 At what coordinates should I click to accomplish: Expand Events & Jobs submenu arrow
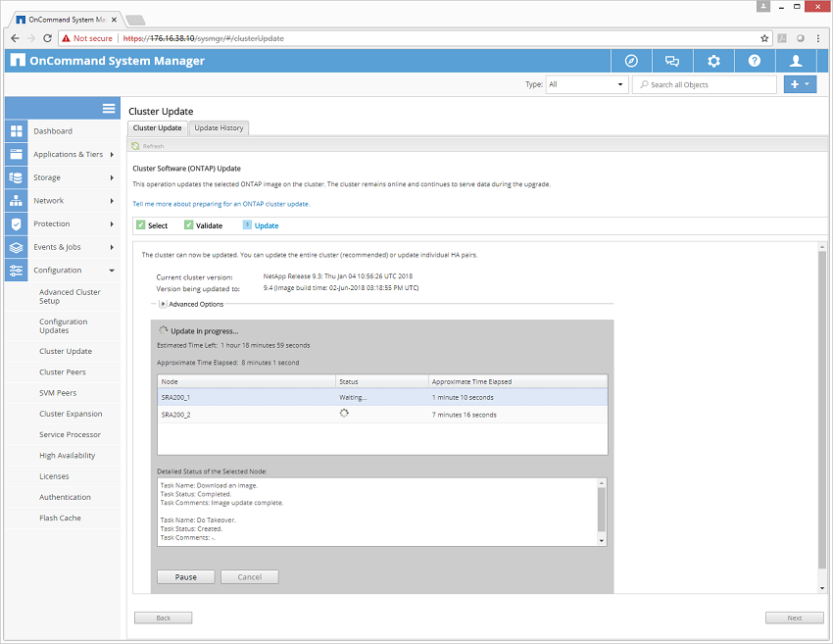[112, 247]
